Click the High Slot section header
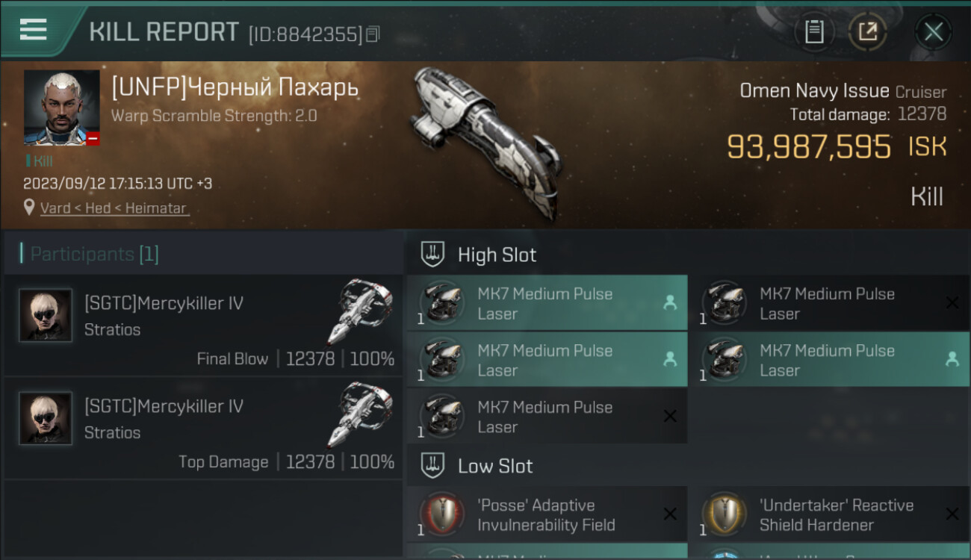The image size is (971, 560). 497,255
